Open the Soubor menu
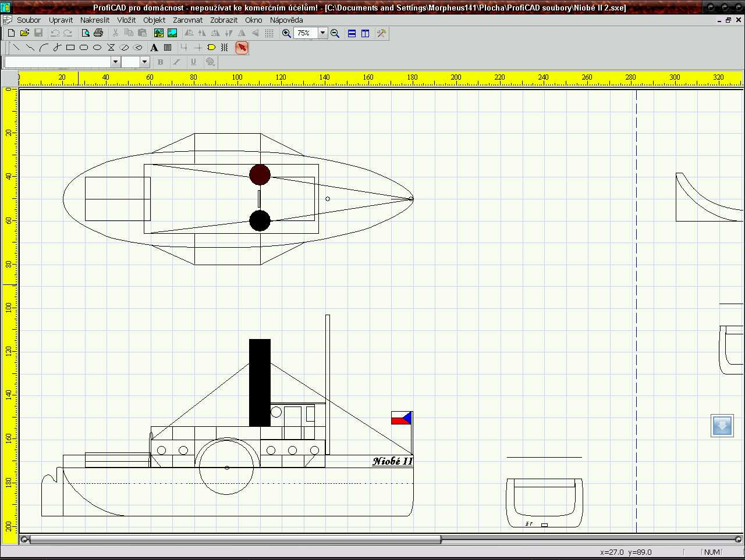Screen dimensions: 745x560 (x=29, y=20)
